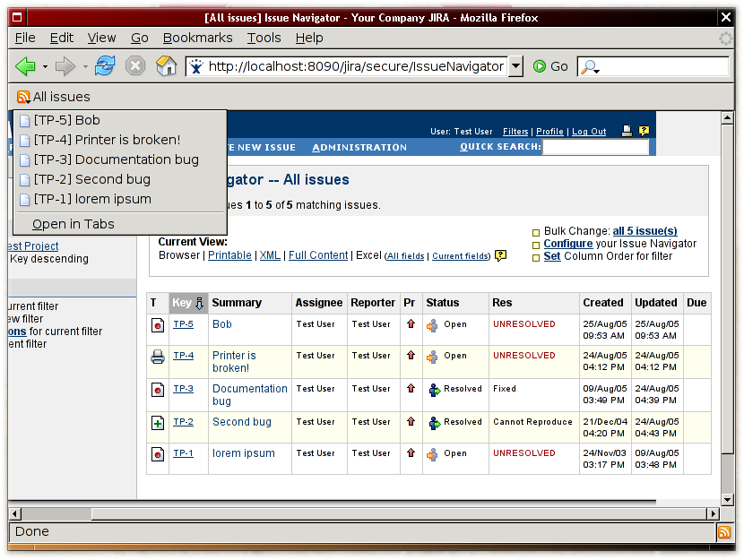Click the bug type icon for TP-1

pos(158,454)
